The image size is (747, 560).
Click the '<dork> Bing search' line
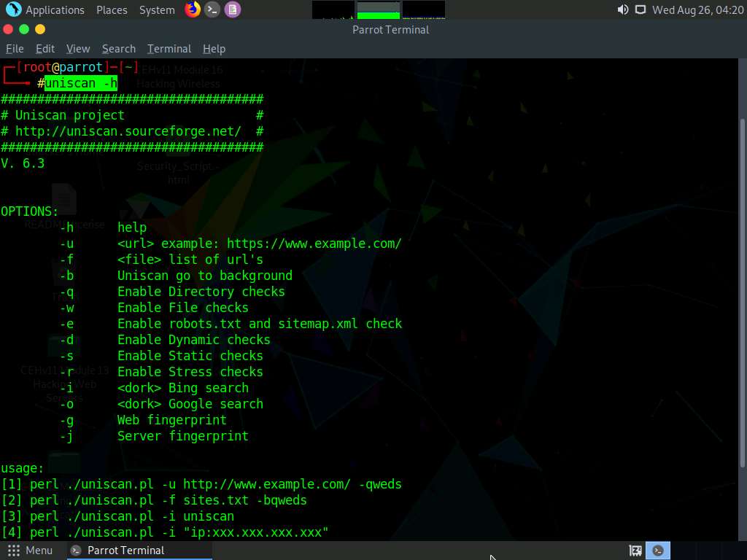coord(183,388)
